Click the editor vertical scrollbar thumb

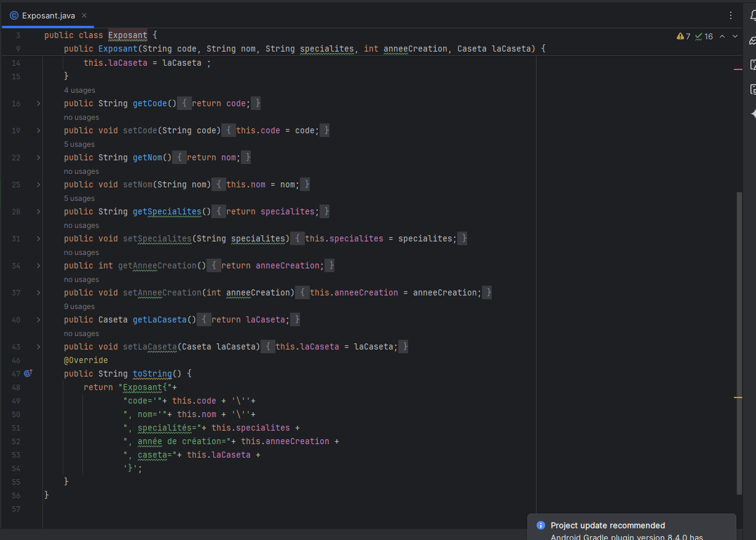click(x=739, y=343)
